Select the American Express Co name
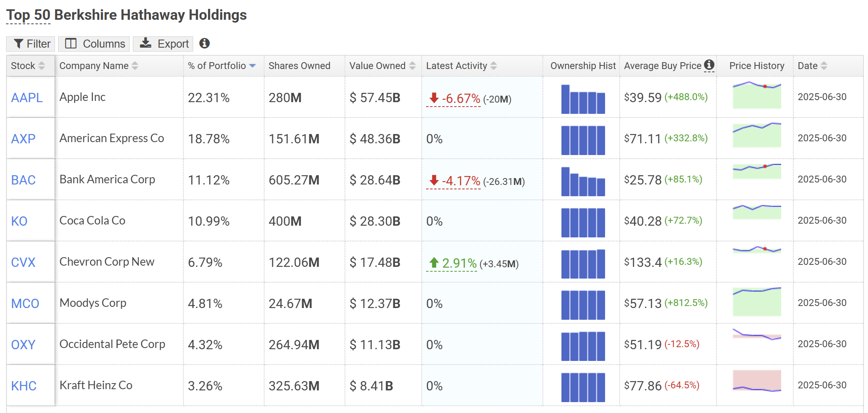Viewport: 868px width, 413px height. (x=112, y=138)
